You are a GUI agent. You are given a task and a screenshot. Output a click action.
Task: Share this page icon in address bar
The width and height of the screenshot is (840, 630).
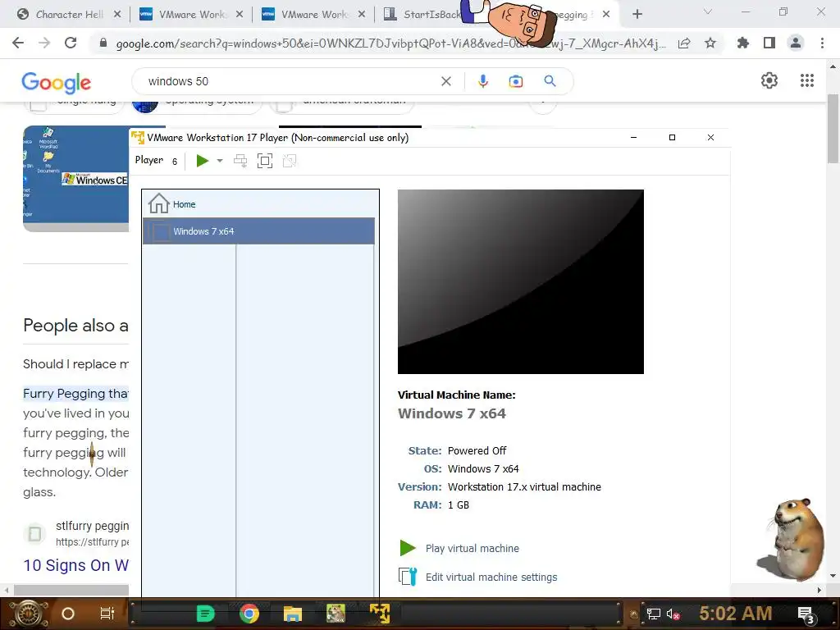tap(684, 43)
